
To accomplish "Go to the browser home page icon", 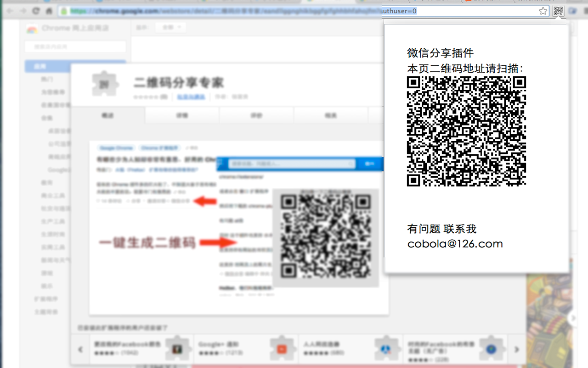I will (x=49, y=11).
